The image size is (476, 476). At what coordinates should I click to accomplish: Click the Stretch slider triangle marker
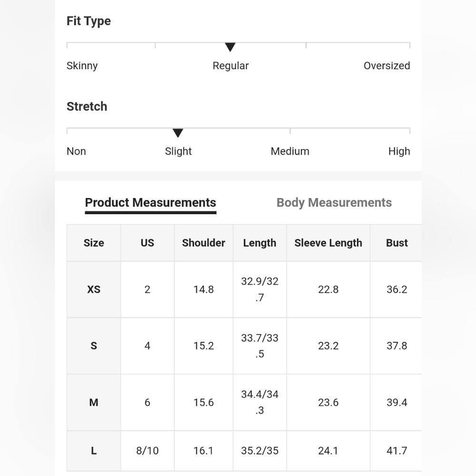178,133
